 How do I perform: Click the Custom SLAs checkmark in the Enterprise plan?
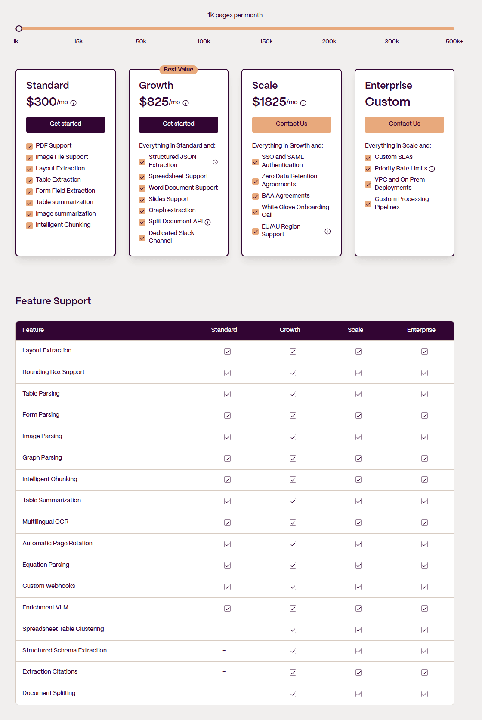pos(368,158)
